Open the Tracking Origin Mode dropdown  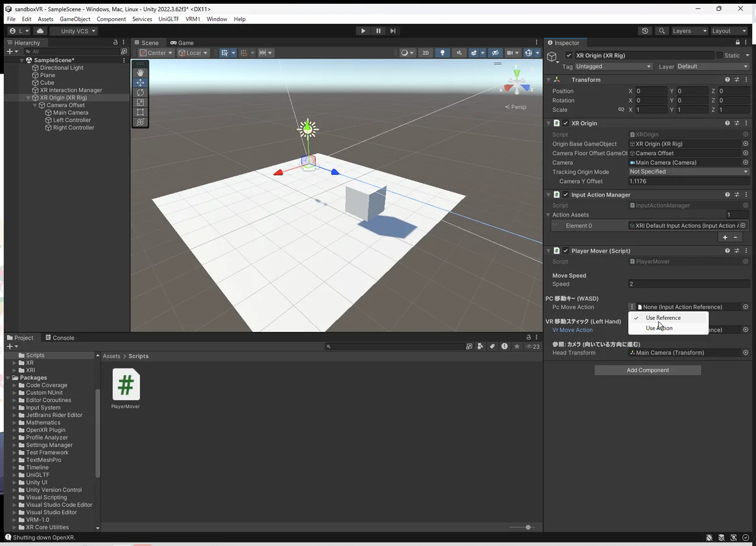(x=689, y=171)
